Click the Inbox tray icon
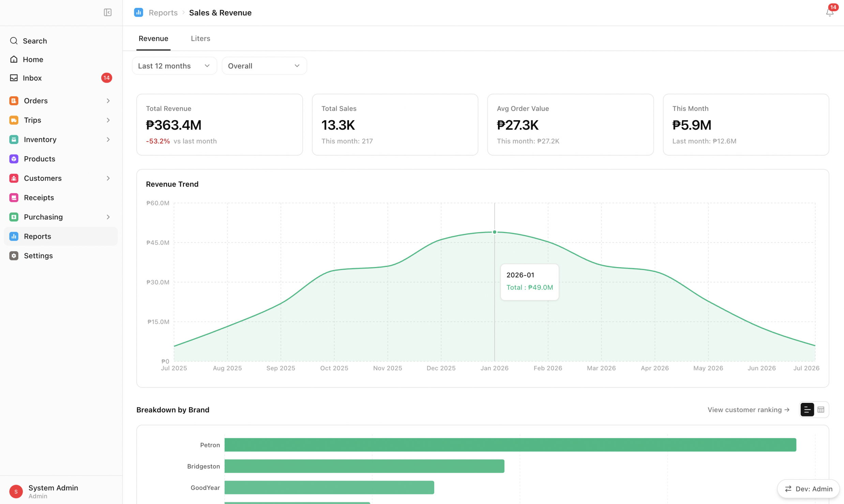 14,78
